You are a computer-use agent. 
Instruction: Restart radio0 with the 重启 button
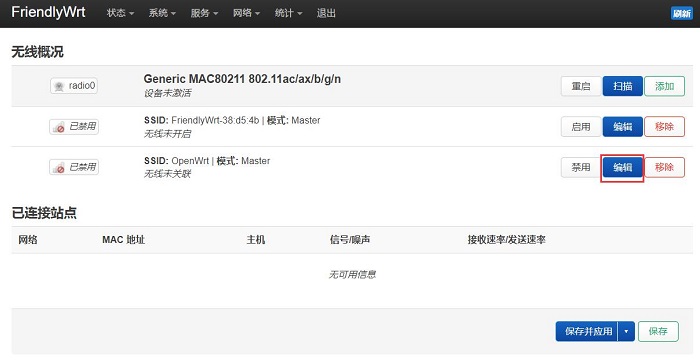coord(581,86)
